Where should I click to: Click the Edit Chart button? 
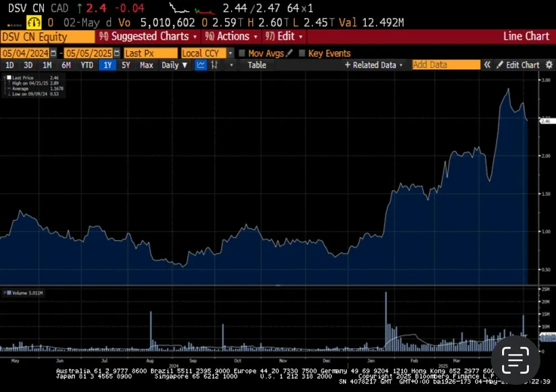(518, 65)
